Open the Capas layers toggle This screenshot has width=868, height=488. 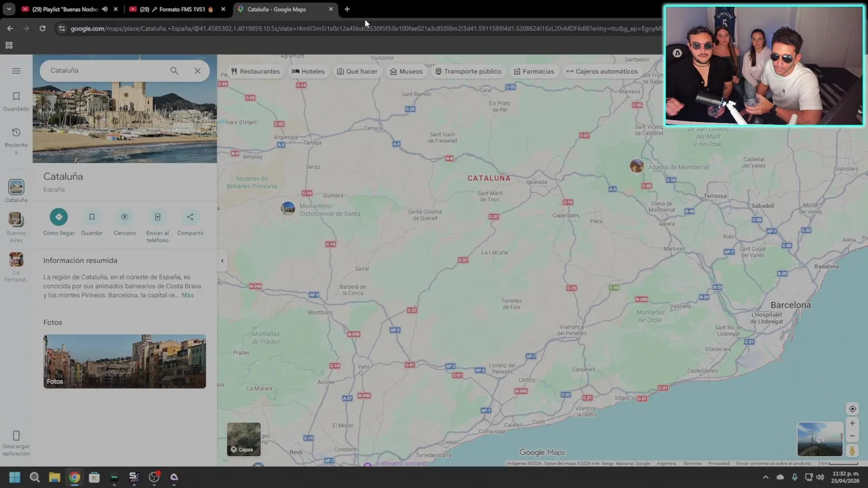tap(243, 439)
